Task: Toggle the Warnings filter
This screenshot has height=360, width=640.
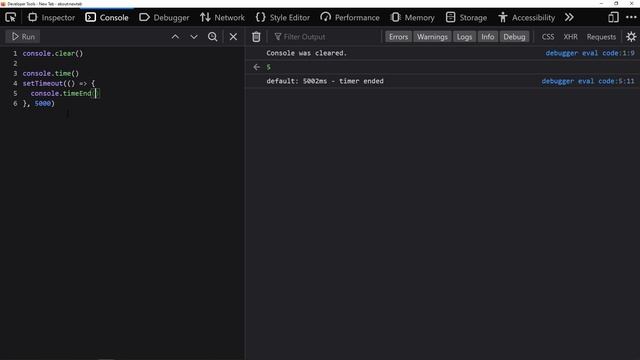Action: (x=432, y=37)
